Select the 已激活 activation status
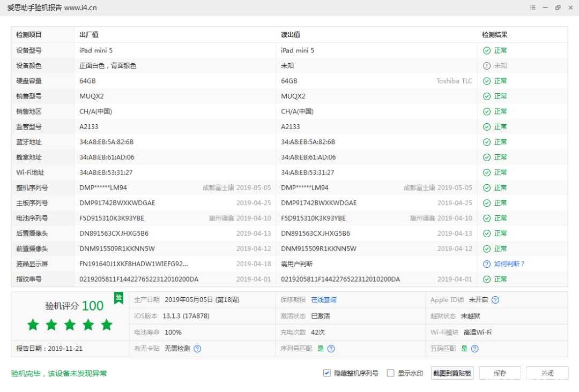Screen dimensions: 579x392 pyautogui.click(x=321, y=316)
